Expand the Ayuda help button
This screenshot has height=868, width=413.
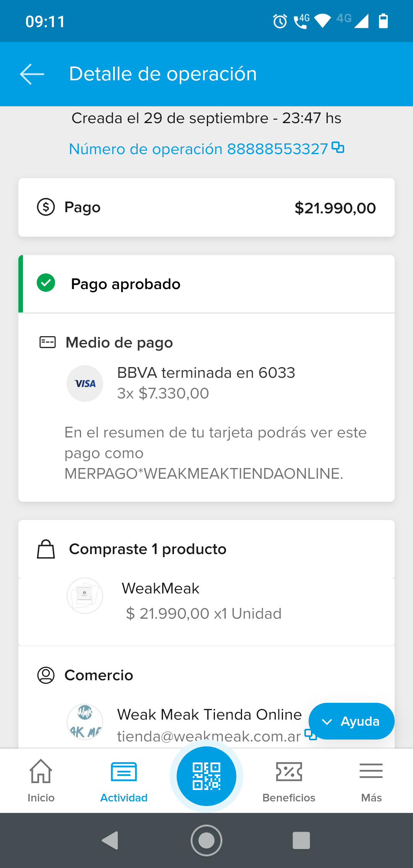[x=351, y=721]
